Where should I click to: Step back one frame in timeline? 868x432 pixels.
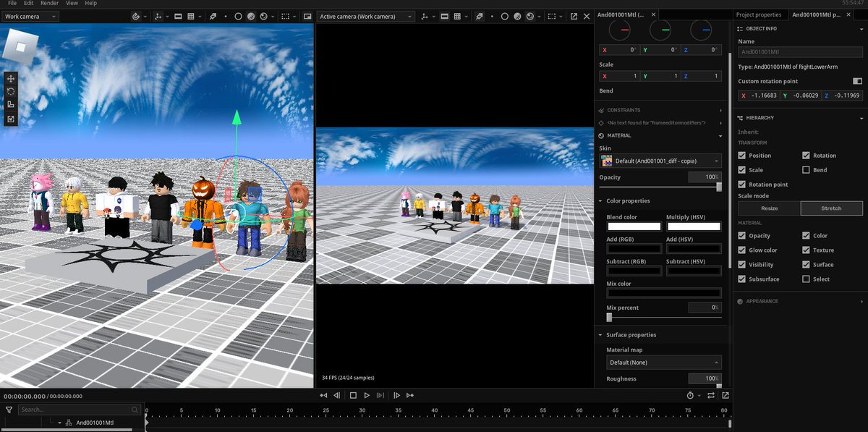click(337, 395)
